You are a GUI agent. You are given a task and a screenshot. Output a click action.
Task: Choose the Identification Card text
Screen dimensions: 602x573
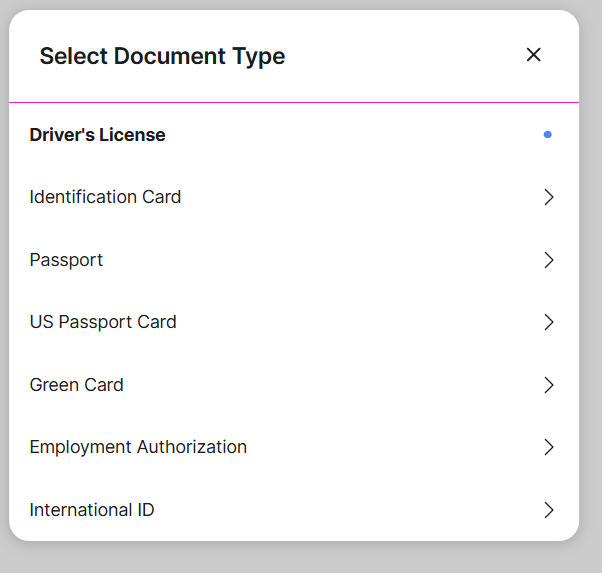tap(105, 197)
